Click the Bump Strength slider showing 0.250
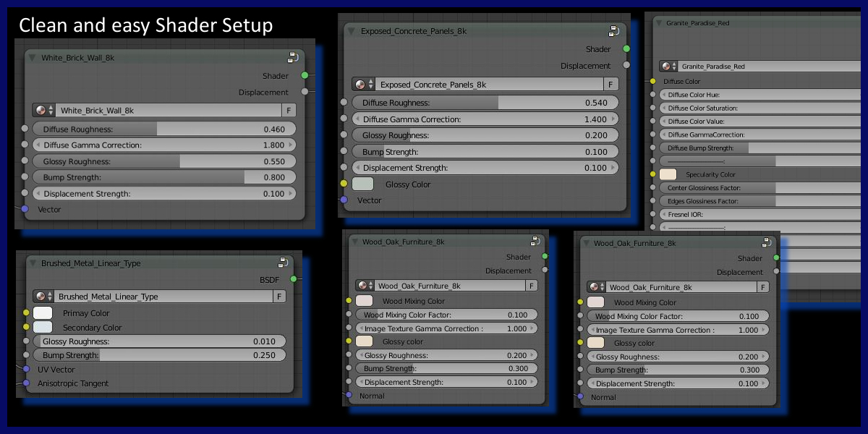Screen dimensions: 868x434 [x=159, y=355]
